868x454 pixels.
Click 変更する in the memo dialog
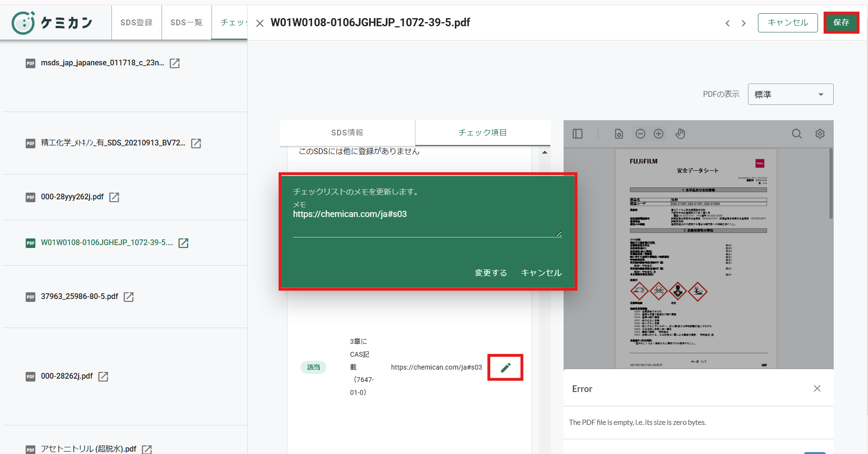491,273
